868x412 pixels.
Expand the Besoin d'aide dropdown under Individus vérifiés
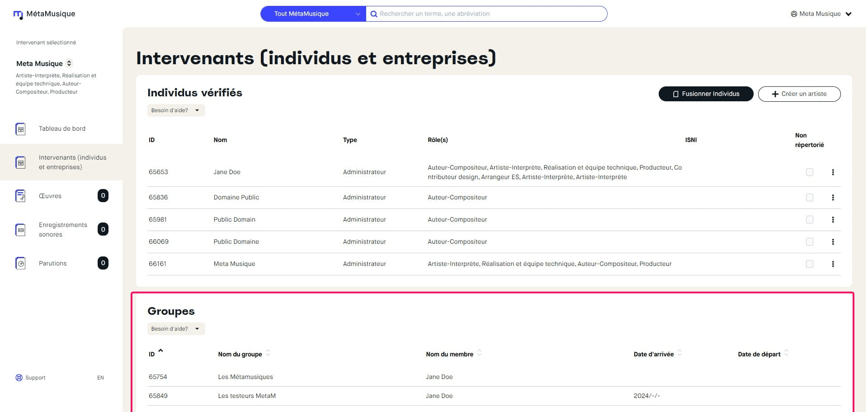coord(176,110)
